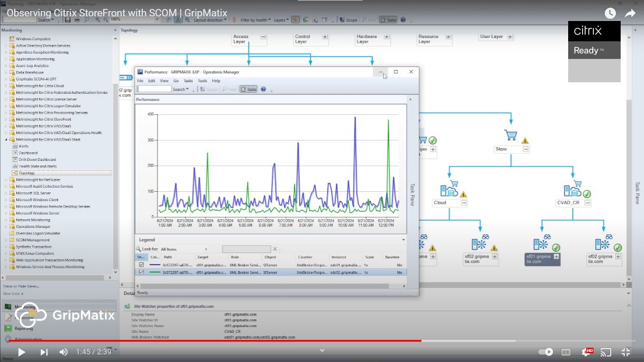Collapse the Legend panel using its chevron
The width and height of the screenshot is (644, 362).
(405, 239)
